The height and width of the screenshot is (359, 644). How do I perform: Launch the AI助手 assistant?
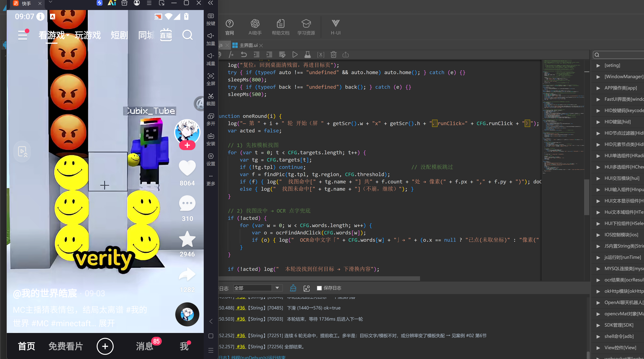pyautogui.click(x=255, y=27)
